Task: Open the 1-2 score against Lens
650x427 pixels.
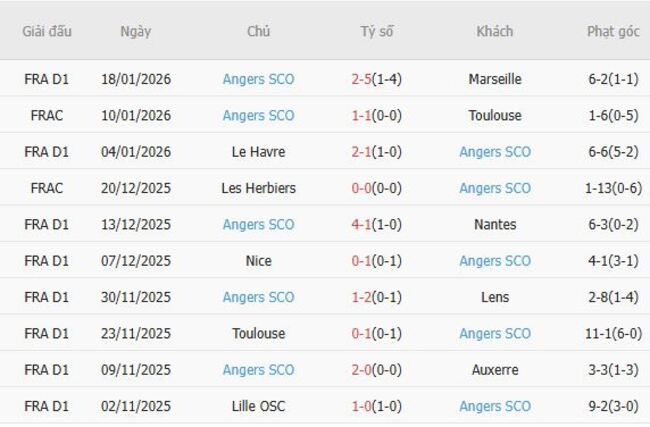Action: [361, 297]
